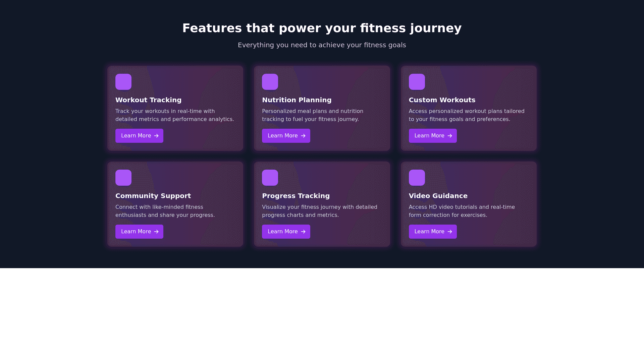Select the Nutrition Planning heading

click(x=297, y=100)
